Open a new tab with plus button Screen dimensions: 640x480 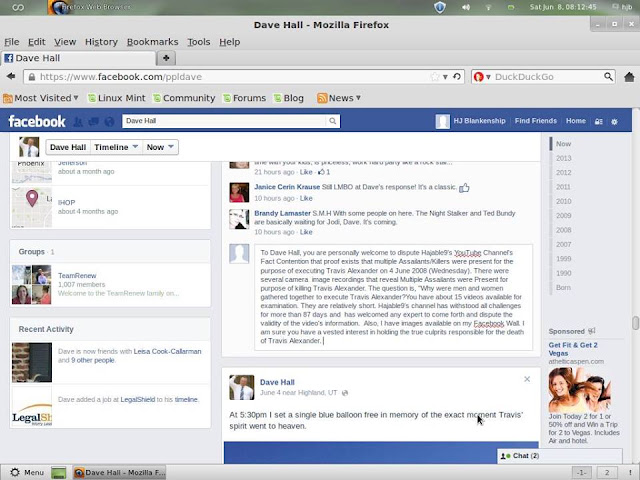click(166, 58)
